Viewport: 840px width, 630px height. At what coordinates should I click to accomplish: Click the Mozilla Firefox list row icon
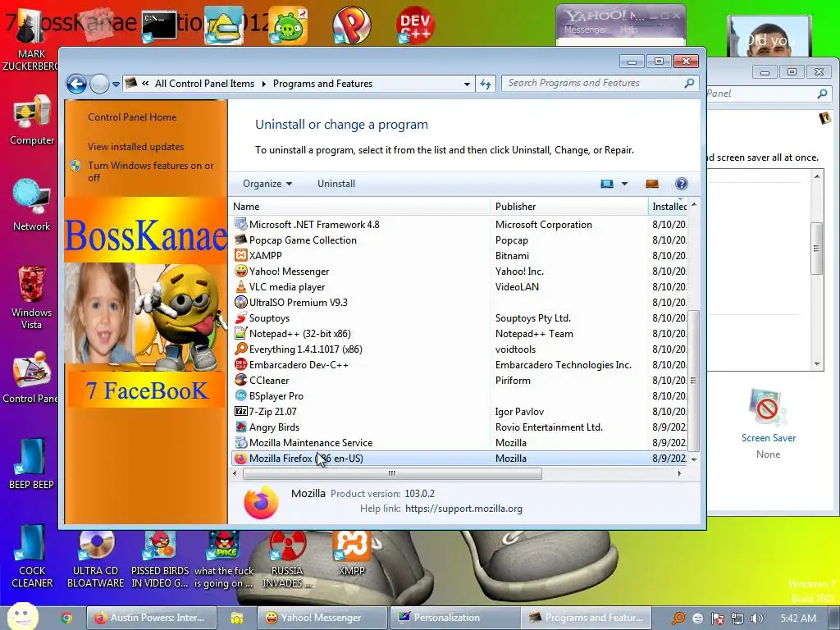coord(241,458)
